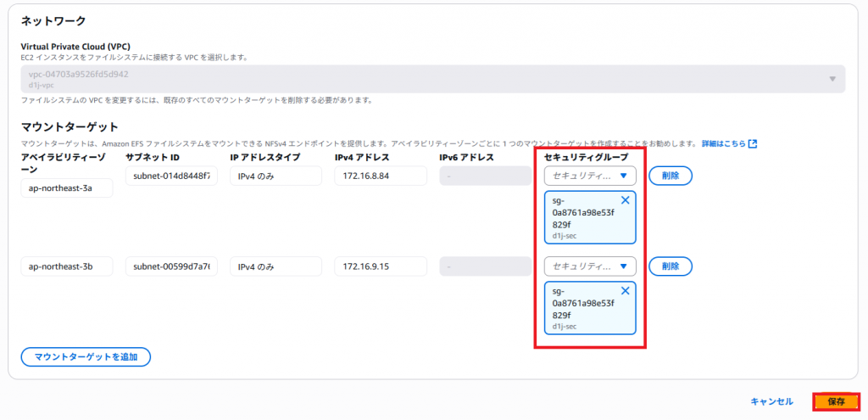The width and height of the screenshot is (868, 420).
Task: Click the 172.16.8.84 IPv4 address field
Action: click(380, 176)
